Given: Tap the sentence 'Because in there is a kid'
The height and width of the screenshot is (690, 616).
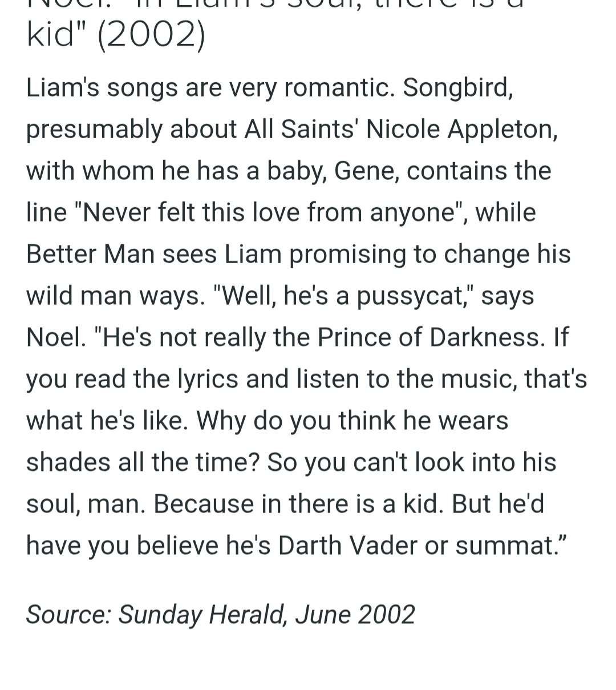Looking at the screenshot, I should tap(298, 505).
